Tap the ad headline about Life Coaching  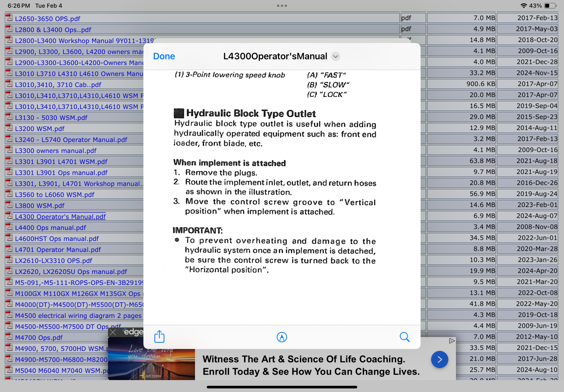(311, 365)
